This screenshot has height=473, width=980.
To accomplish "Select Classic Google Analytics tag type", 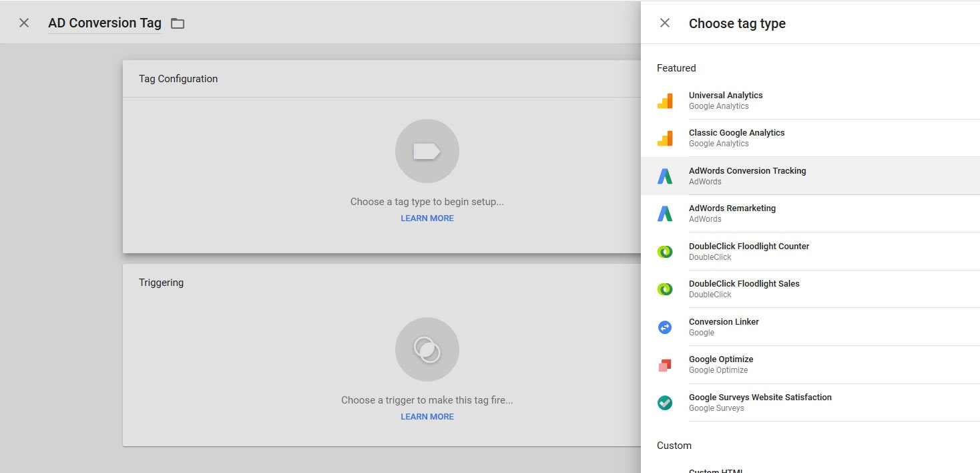I will click(810, 138).
